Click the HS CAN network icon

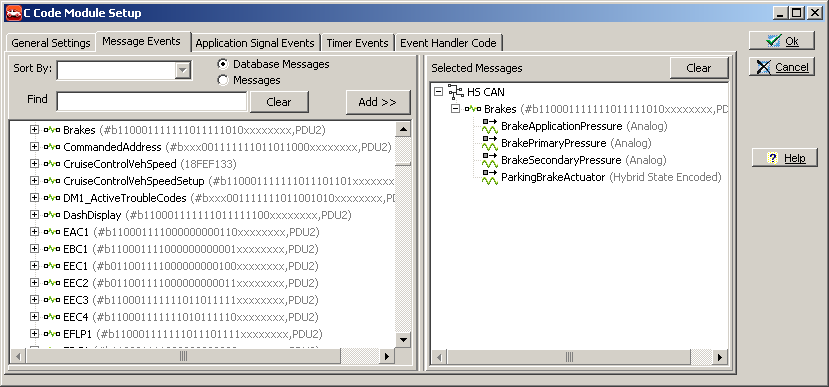coord(456,92)
